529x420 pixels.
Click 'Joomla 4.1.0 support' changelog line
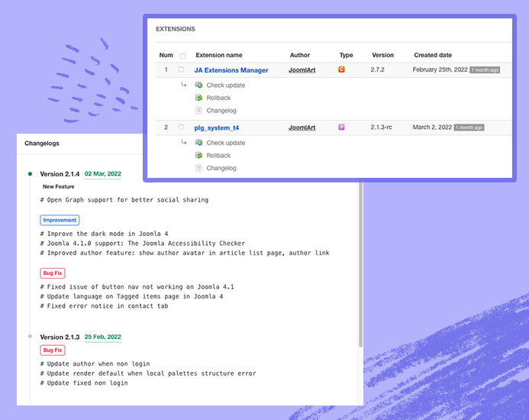tap(143, 244)
